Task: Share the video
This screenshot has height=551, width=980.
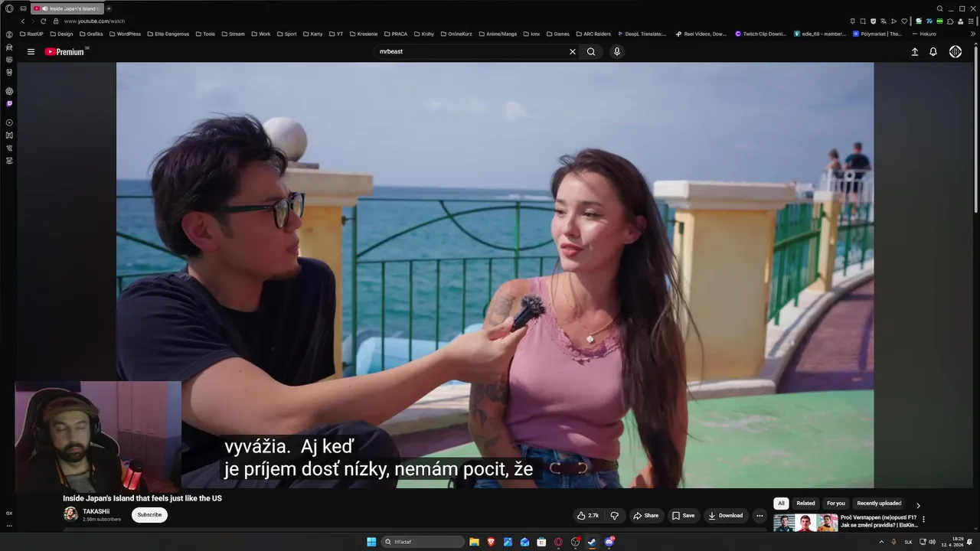Action: 645,516
